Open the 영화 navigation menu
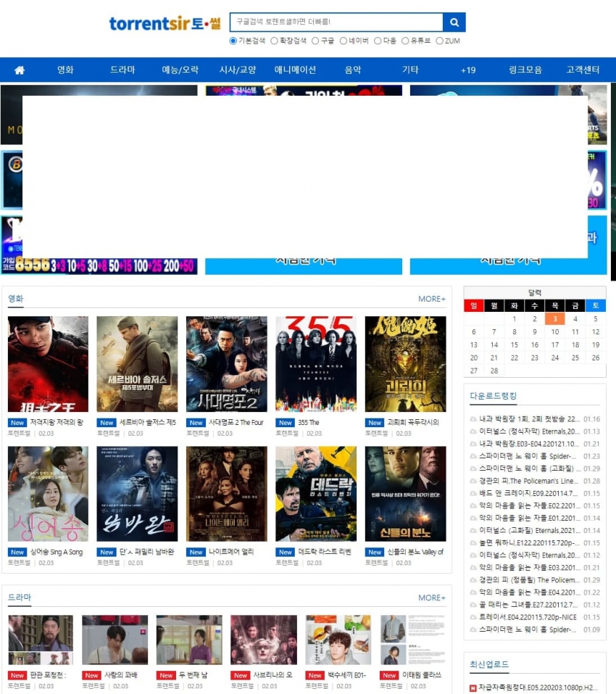 point(65,70)
